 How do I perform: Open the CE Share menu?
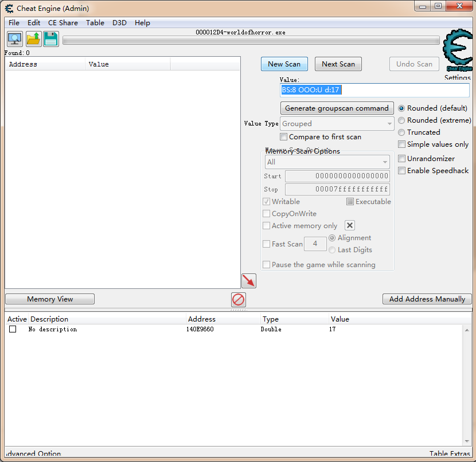63,23
